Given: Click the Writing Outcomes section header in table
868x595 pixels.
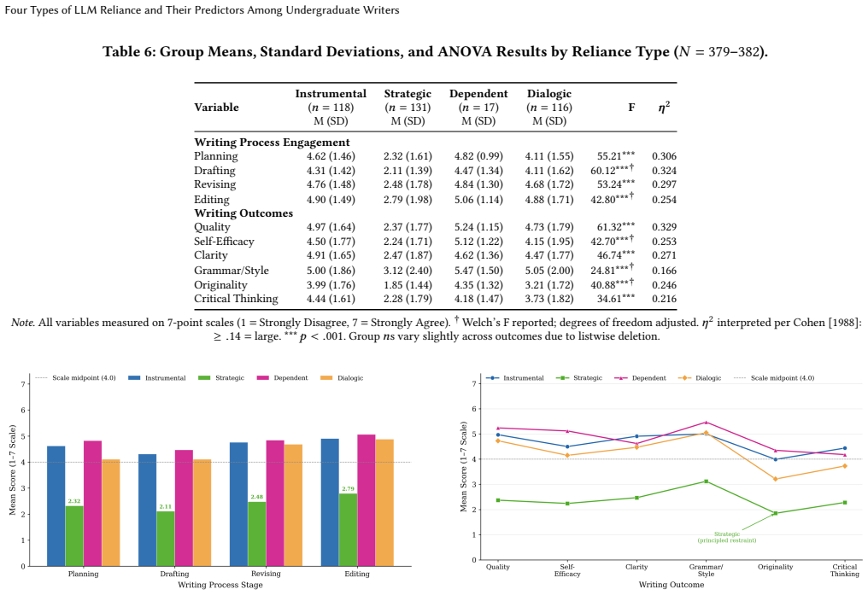Looking at the screenshot, I should click(243, 213).
